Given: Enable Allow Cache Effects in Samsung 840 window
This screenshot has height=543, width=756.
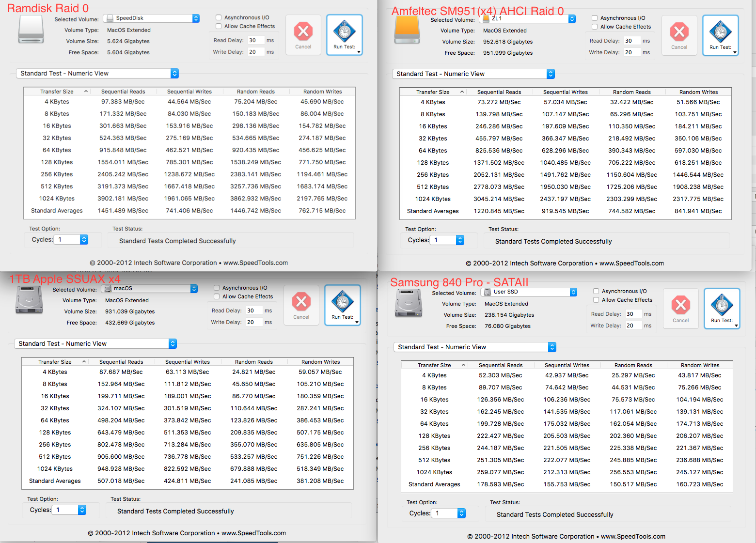Looking at the screenshot, I should (x=596, y=300).
